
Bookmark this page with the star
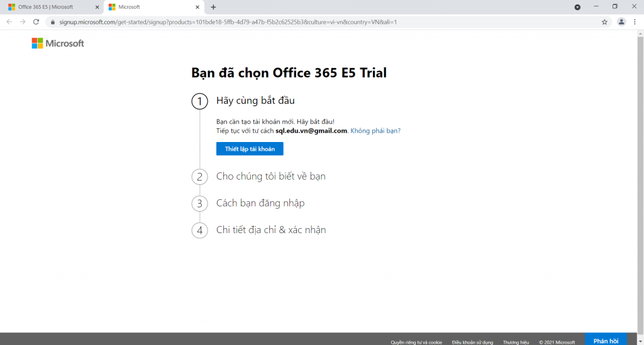point(604,22)
